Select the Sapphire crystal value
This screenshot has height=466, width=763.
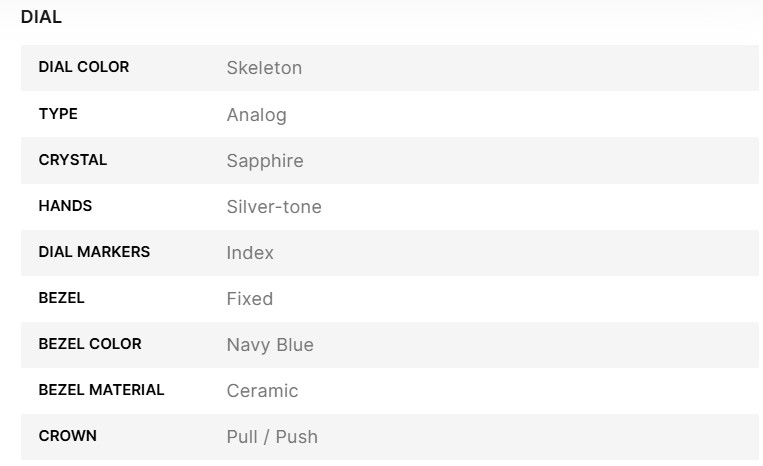point(265,161)
